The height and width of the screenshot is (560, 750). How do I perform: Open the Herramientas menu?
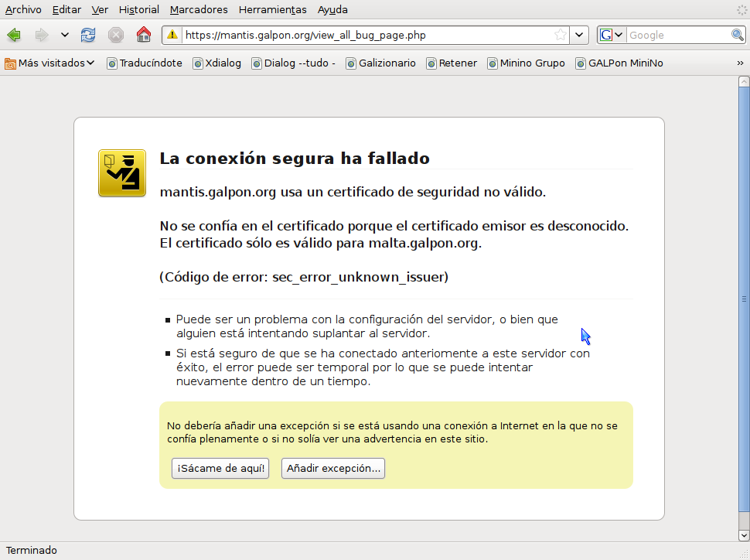(273, 9)
